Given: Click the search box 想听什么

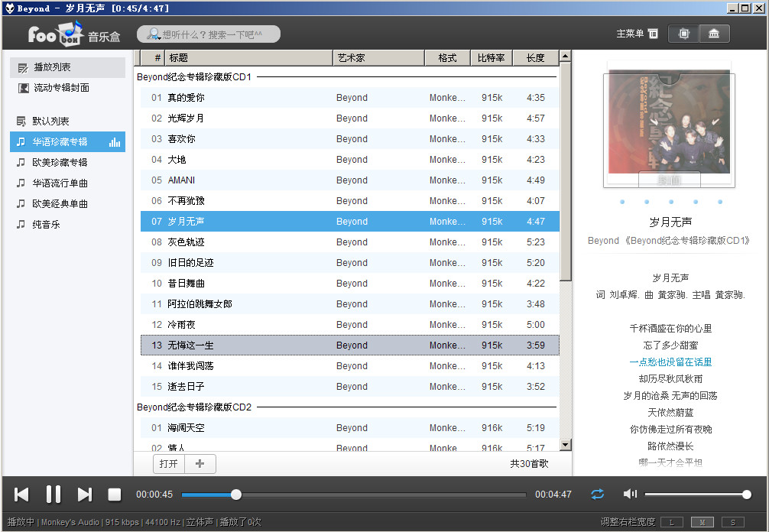Looking at the screenshot, I should [x=209, y=34].
